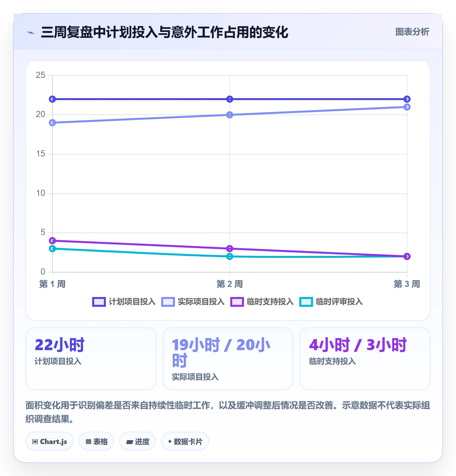Select the 4小时 / 3小时 stat card
Viewport: 456px width, 476px height.
tap(365, 359)
